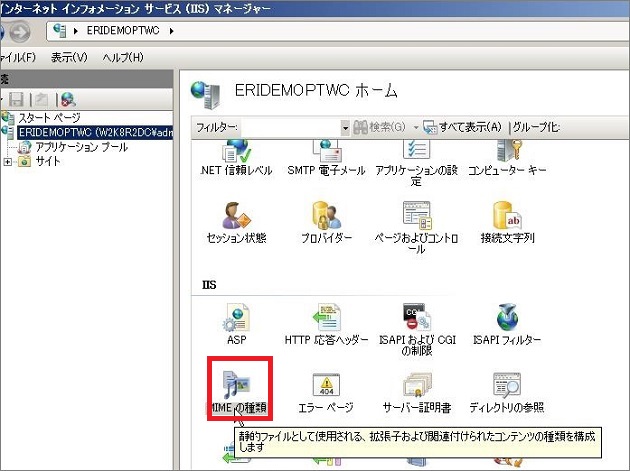Screen dimensions: 630x471
Task: Open the セッション状態 icon
Action: coord(236,217)
